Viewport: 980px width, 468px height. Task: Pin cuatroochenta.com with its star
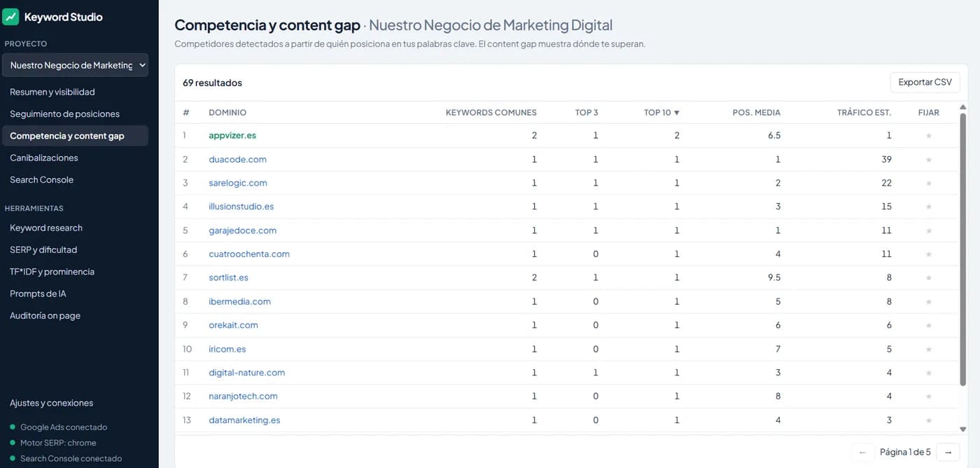[x=929, y=254]
